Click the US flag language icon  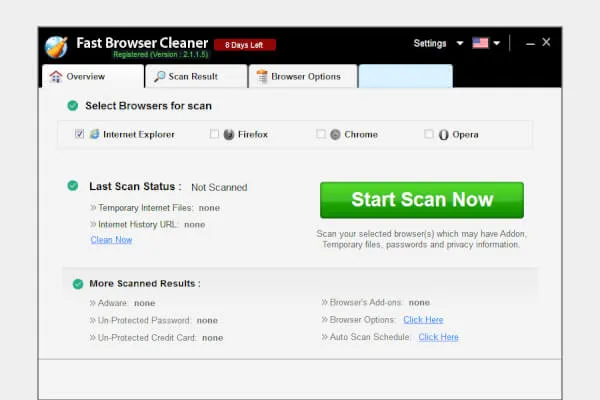(480, 43)
